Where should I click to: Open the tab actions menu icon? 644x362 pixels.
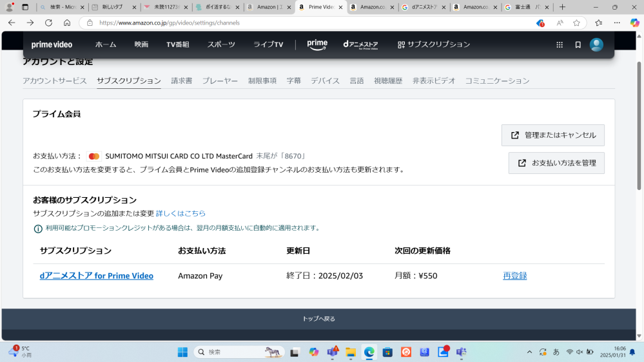(x=25, y=7)
